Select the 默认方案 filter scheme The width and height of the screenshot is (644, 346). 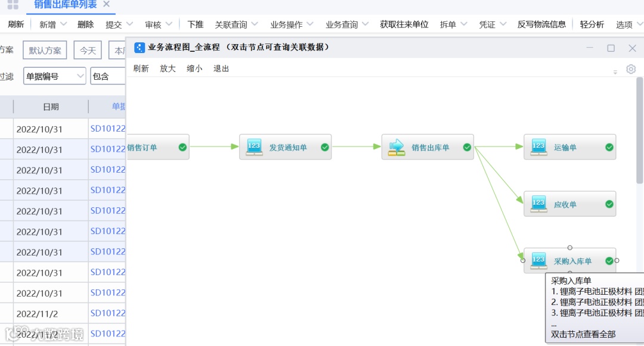point(45,51)
